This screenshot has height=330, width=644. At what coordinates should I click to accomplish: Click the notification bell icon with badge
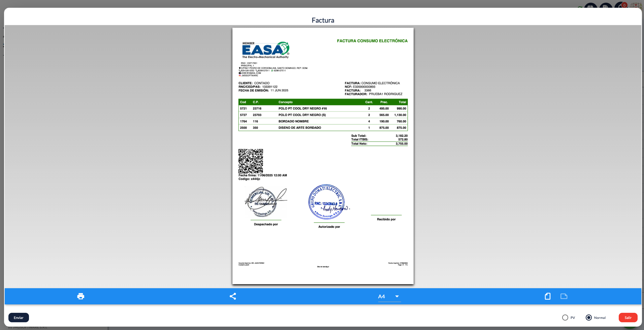[621, 6]
